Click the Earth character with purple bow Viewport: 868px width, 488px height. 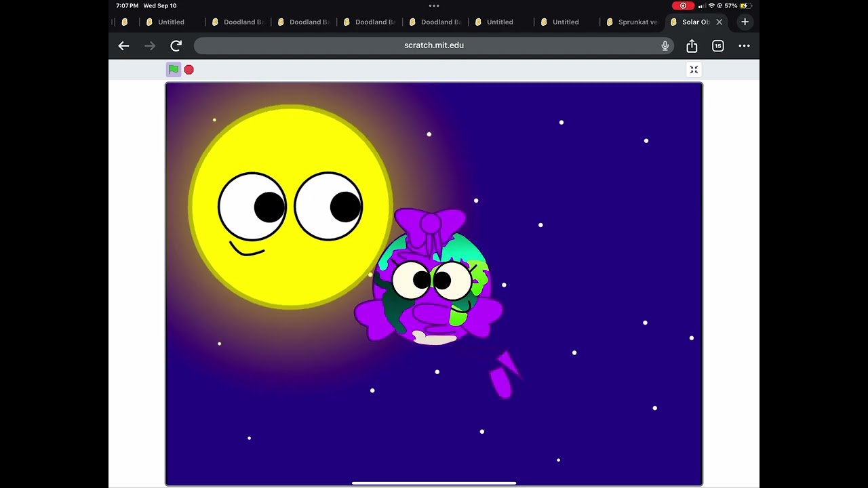pyautogui.click(x=430, y=278)
